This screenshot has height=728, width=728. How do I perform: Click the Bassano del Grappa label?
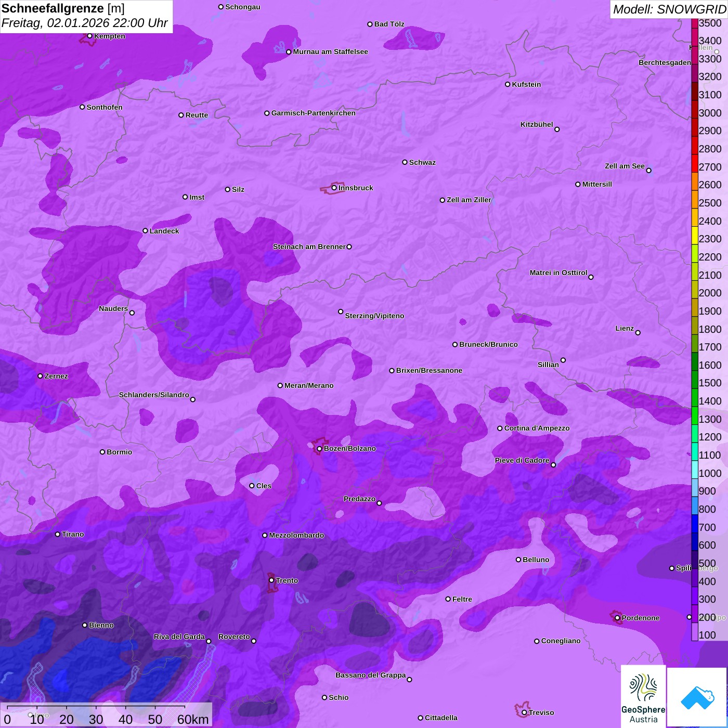[370, 675]
